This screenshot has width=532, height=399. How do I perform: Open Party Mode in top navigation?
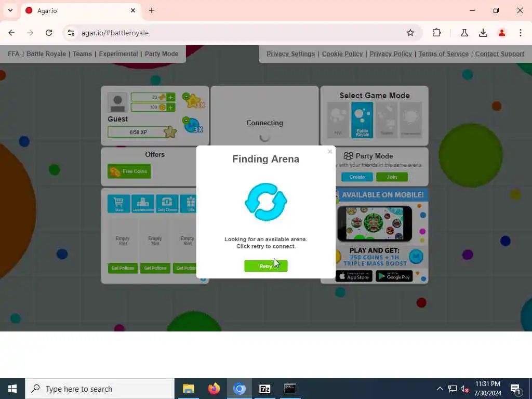(162, 54)
